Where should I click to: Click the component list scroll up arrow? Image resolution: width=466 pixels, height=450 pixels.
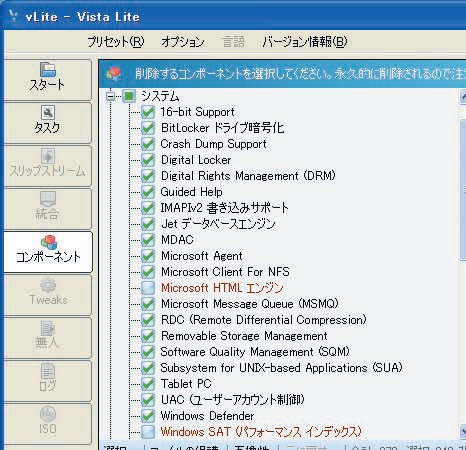[x=463, y=97]
